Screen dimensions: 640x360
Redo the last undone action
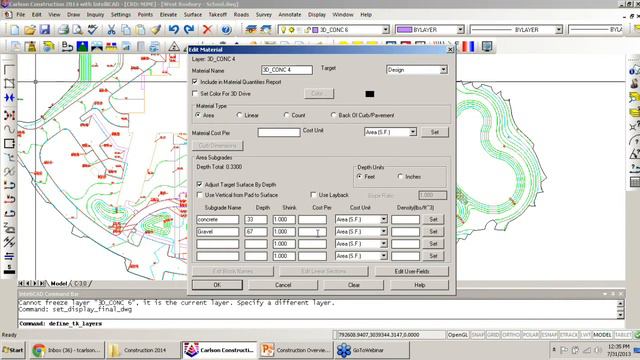click(189, 30)
